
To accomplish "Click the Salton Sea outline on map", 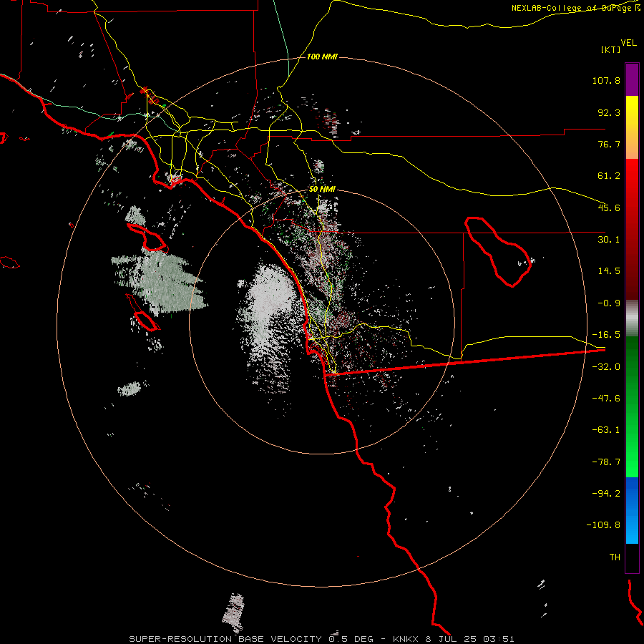I will 498,252.
